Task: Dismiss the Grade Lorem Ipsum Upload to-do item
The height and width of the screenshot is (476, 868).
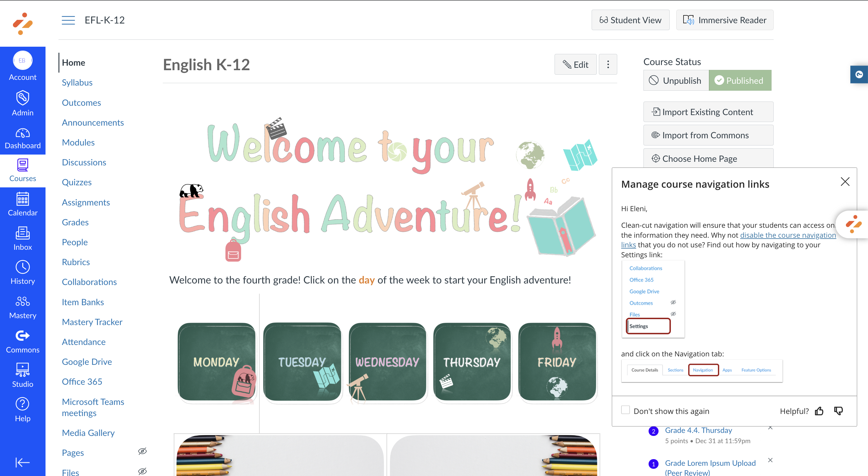Action: (770, 460)
